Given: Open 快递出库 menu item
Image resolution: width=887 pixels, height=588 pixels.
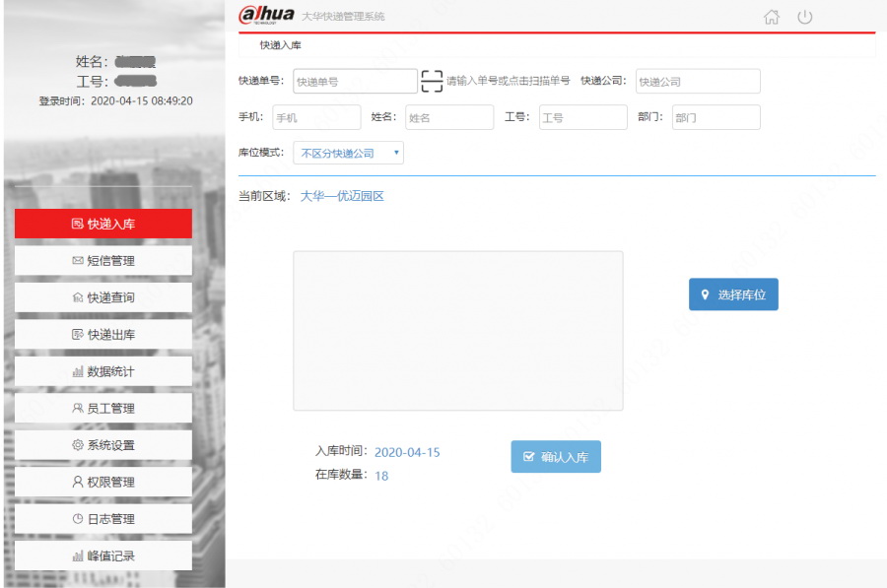Looking at the screenshot, I should (x=103, y=335).
